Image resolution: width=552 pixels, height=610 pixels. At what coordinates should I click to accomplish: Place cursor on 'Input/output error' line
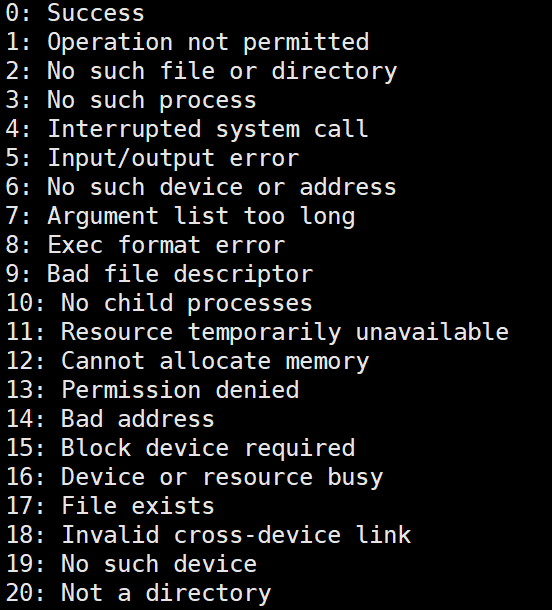coord(152,158)
